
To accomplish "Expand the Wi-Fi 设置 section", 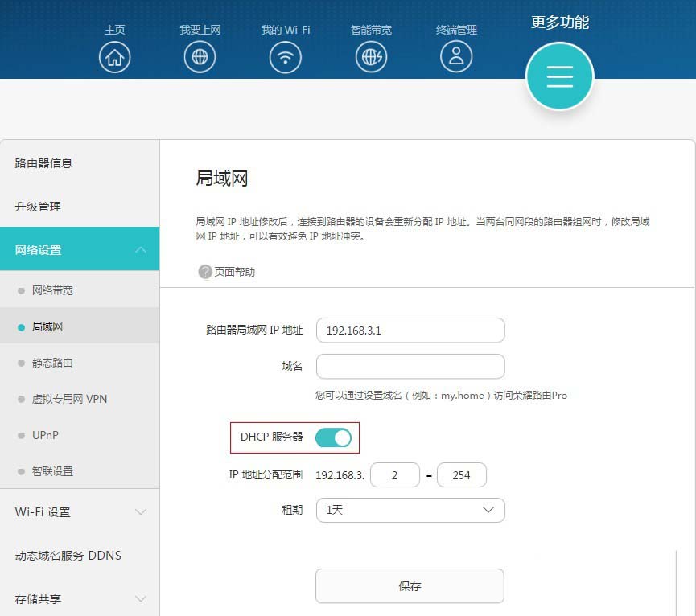I will coord(80,511).
